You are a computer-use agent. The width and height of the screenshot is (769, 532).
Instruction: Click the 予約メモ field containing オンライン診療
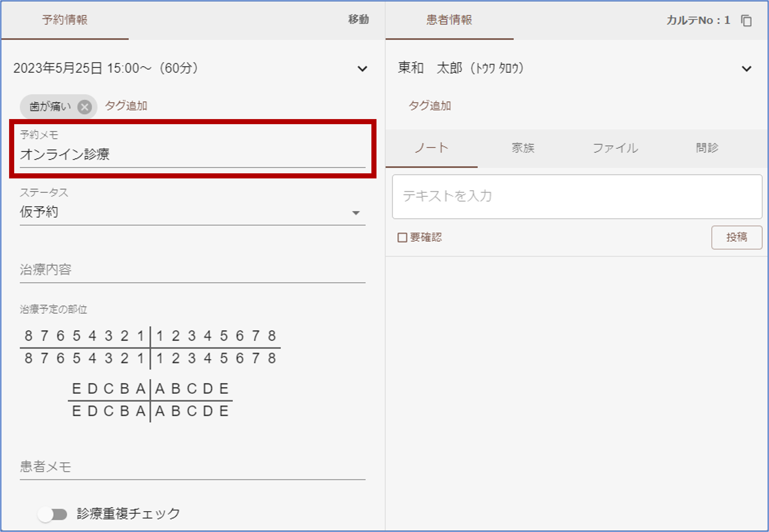pyautogui.click(x=192, y=154)
